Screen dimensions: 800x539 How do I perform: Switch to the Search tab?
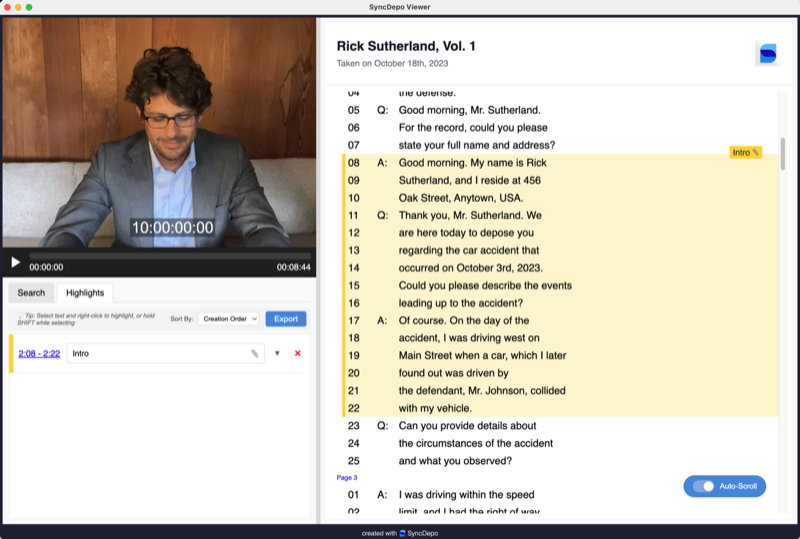click(31, 293)
